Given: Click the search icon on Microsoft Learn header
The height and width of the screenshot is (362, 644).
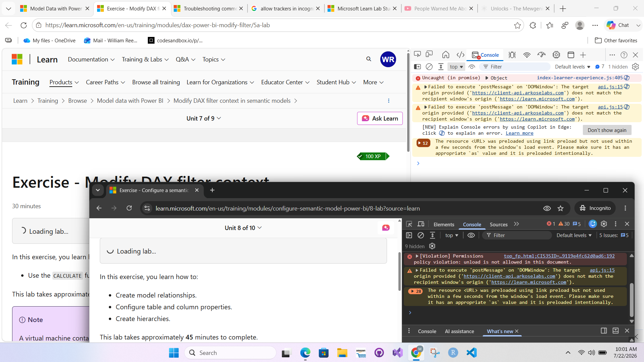Looking at the screenshot, I should [x=369, y=59].
